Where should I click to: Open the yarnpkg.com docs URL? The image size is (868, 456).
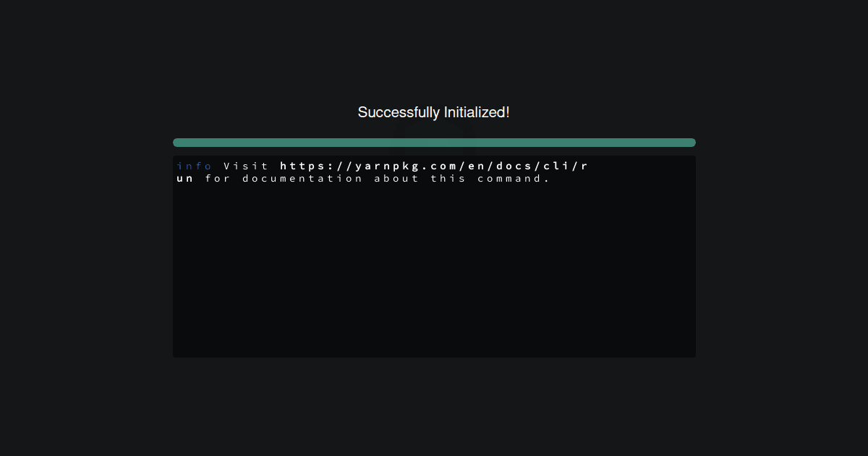pos(434,166)
